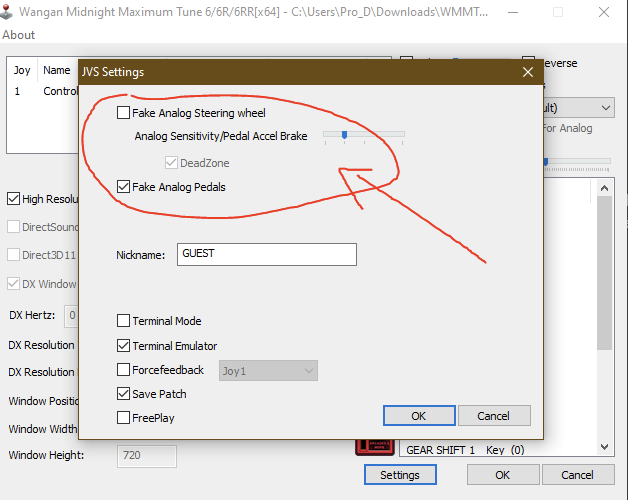Click the Joy column header

22,70
